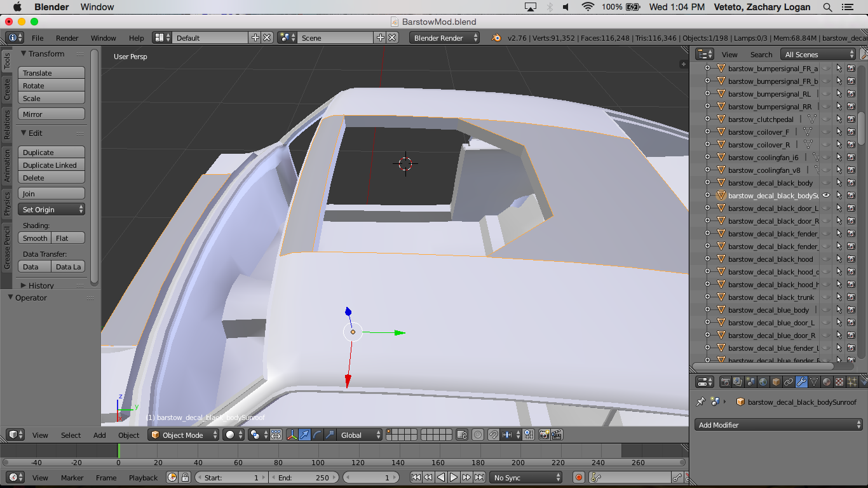868x488 pixels.
Task: Play the animation in reverse
Action: tap(441, 477)
